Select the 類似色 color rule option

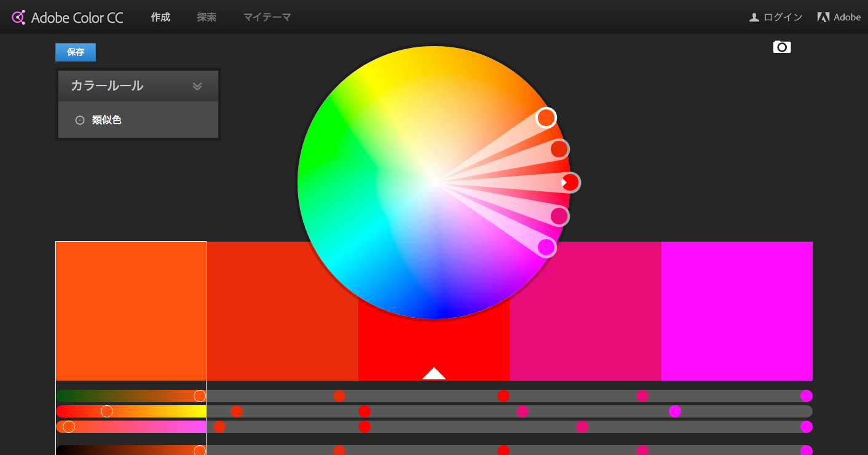click(138, 120)
